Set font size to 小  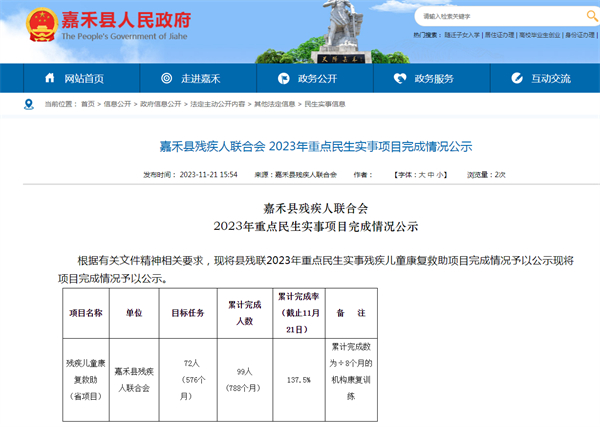tap(440, 175)
